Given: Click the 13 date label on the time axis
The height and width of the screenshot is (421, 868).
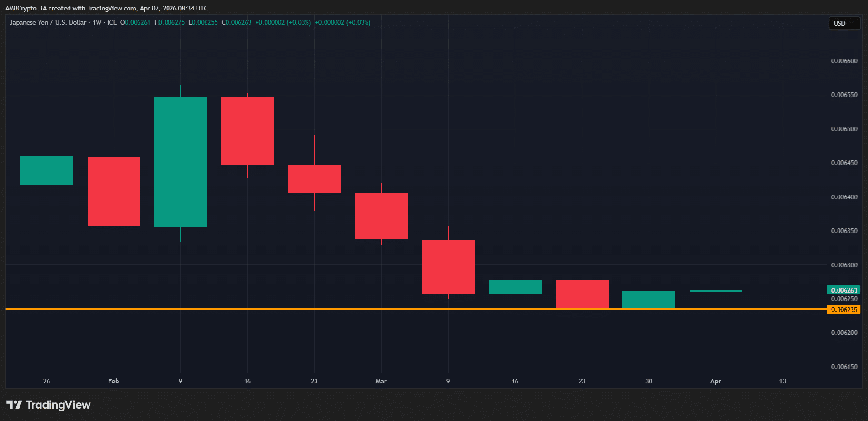Looking at the screenshot, I should tap(782, 381).
